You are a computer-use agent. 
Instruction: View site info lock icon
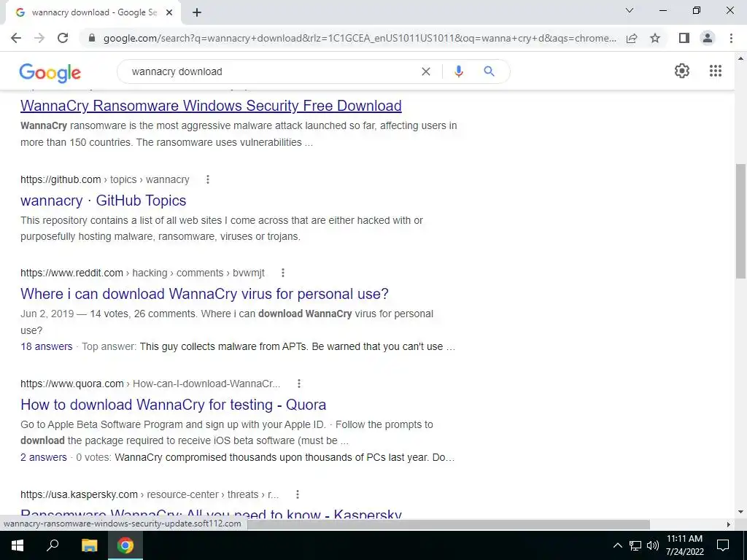92,38
